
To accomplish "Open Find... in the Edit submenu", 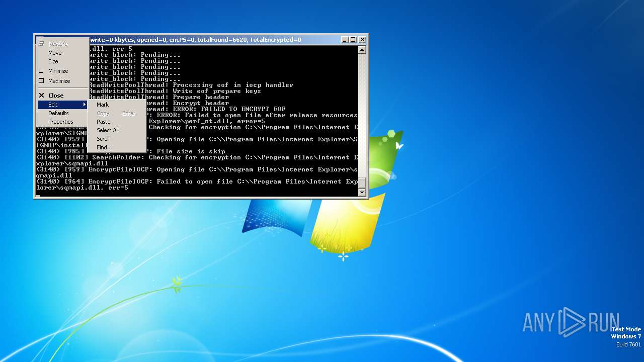I will coord(117,147).
